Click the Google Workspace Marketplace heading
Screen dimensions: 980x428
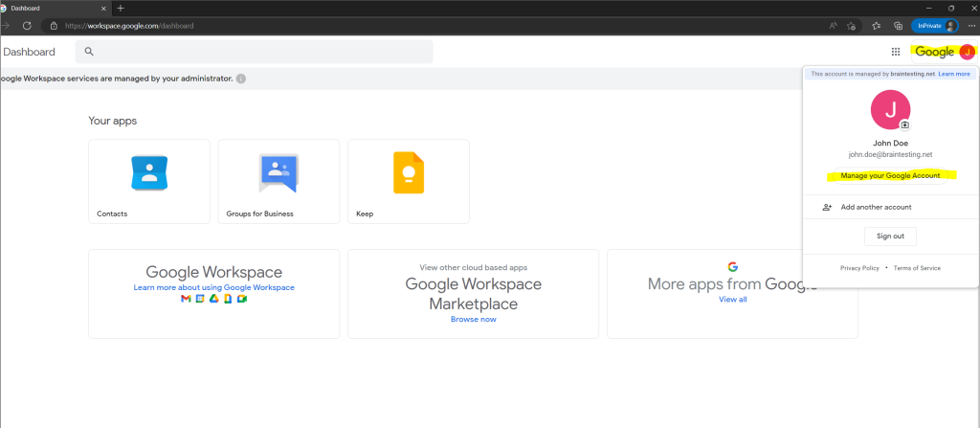click(x=473, y=293)
